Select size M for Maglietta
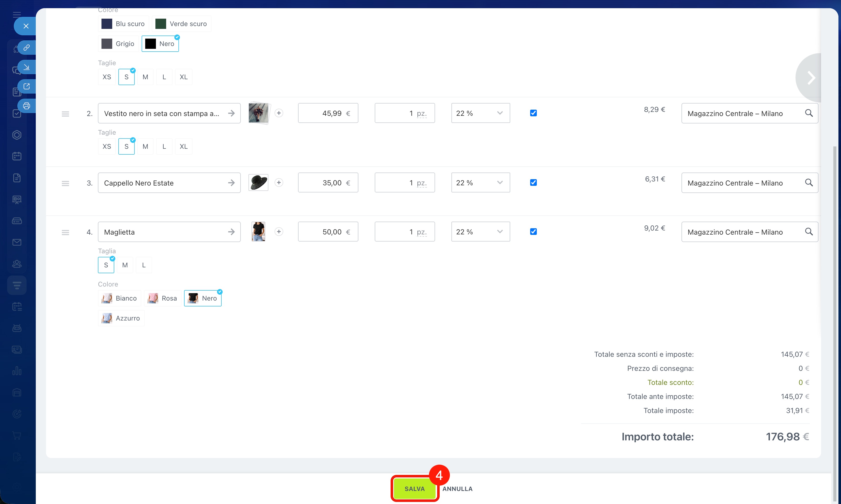Image resolution: width=841 pixels, height=504 pixels. 125,265
